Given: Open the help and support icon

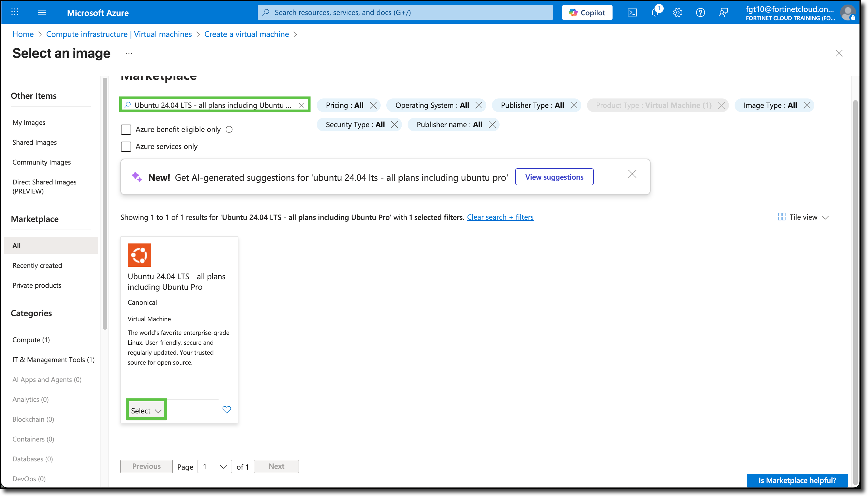Looking at the screenshot, I should coord(701,12).
